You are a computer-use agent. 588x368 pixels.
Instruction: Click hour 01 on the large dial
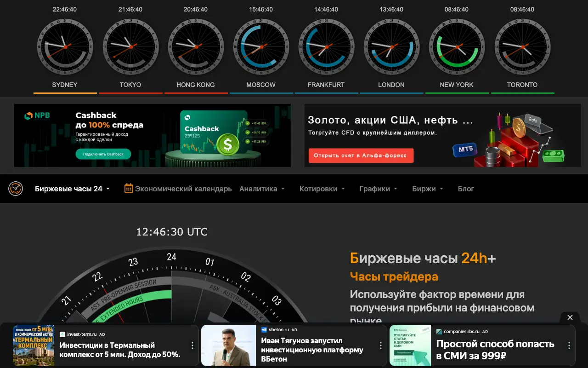pyautogui.click(x=210, y=262)
